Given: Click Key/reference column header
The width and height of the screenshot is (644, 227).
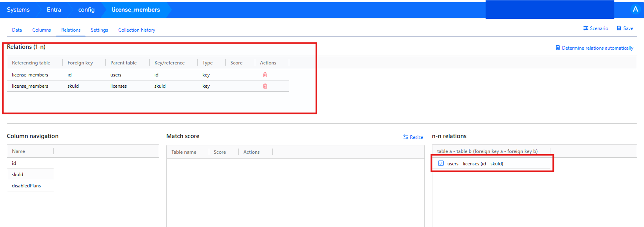Looking at the screenshot, I should (170, 63).
